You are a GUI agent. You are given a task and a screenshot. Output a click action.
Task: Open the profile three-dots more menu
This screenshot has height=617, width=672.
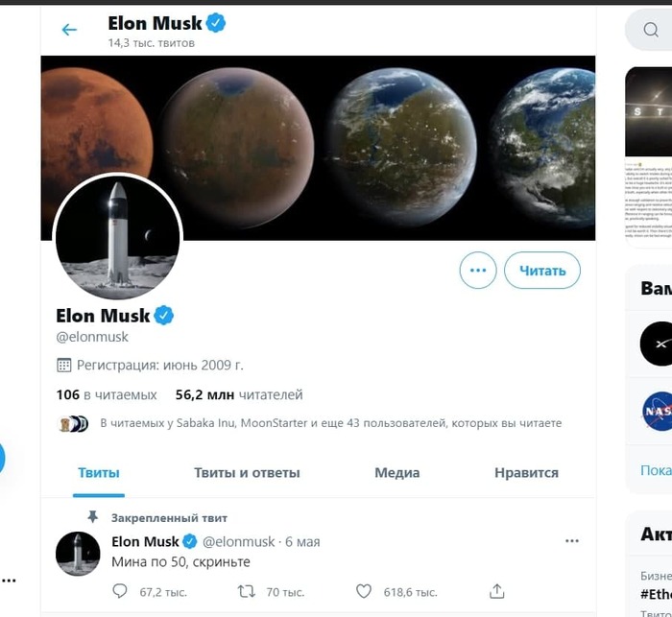[478, 271]
